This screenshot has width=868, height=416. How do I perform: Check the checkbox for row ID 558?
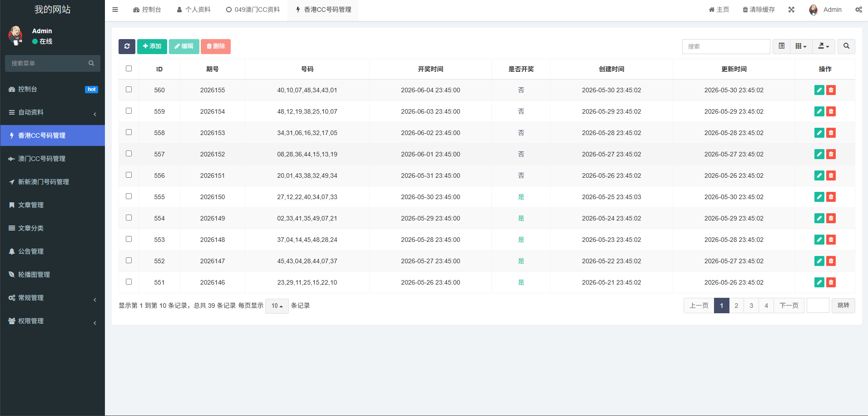[129, 132]
